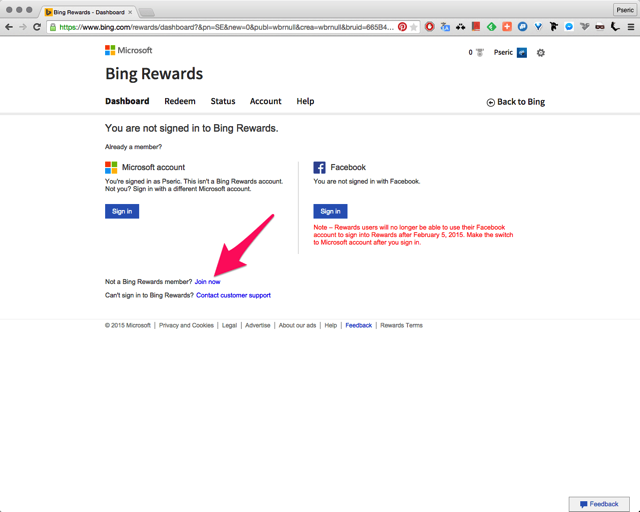Open the green Feedly extension icon
This screenshot has width=640, height=512.
[491, 27]
